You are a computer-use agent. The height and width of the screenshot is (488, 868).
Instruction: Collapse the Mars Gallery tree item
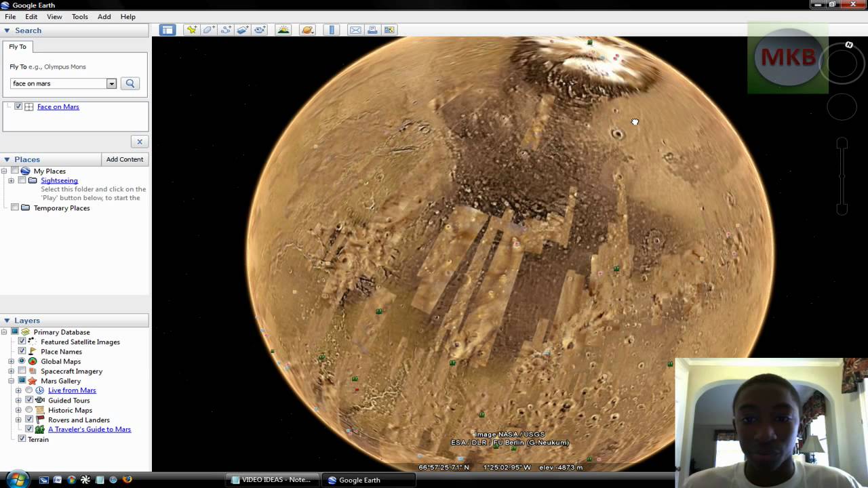[11, 381]
